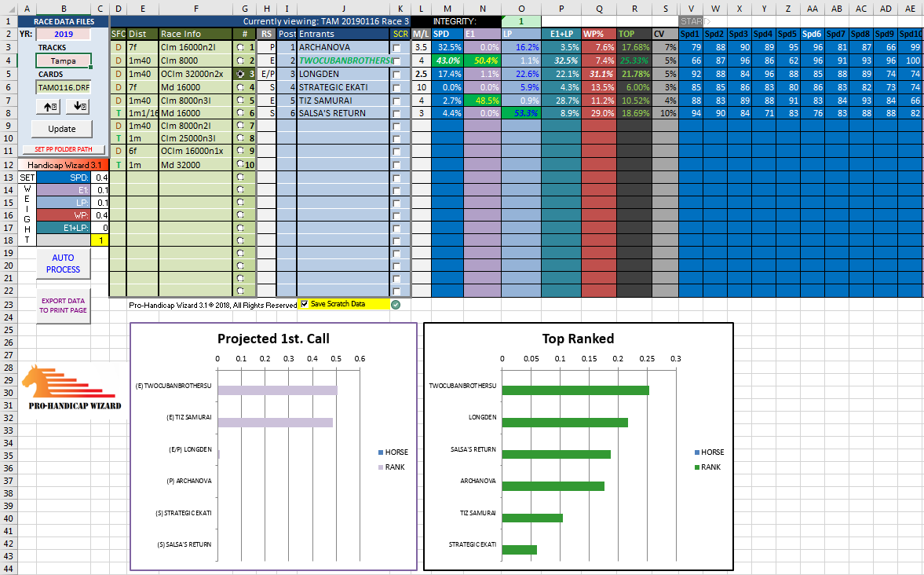This screenshot has height=575, width=924.
Task: Open the 2019 year selector
Action: [x=63, y=35]
